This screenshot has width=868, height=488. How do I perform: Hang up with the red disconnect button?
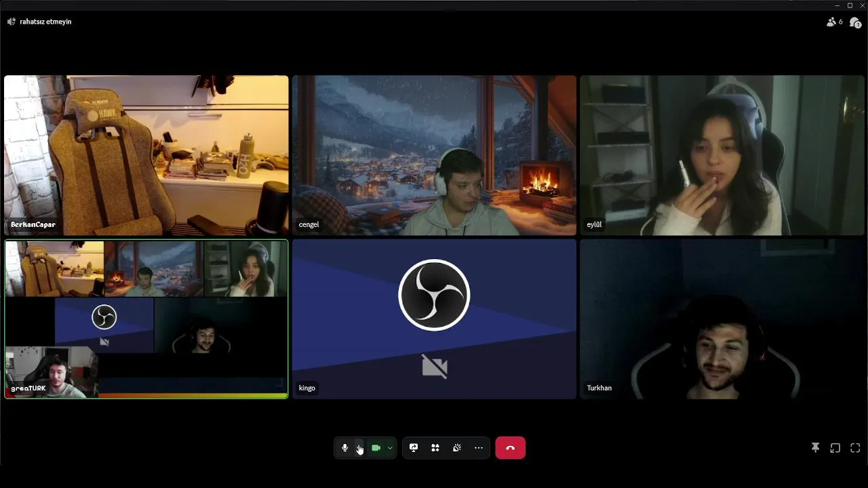click(511, 448)
